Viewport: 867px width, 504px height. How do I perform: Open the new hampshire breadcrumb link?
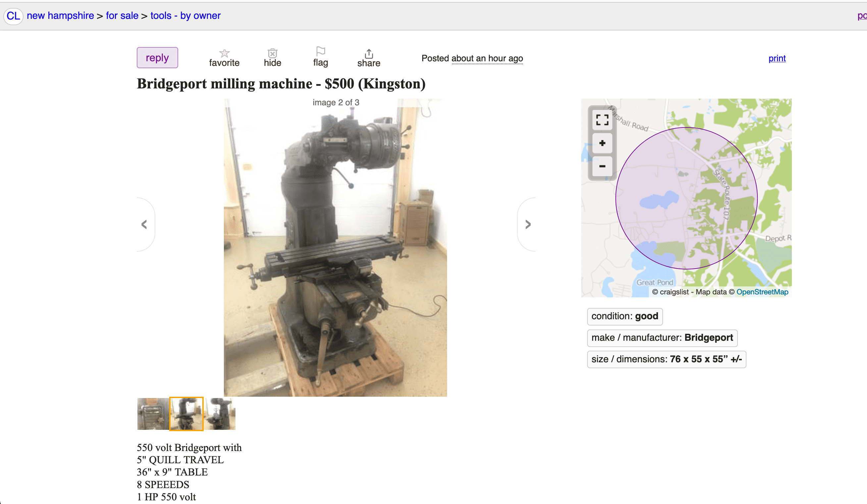pyautogui.click(x=60, y=16)
